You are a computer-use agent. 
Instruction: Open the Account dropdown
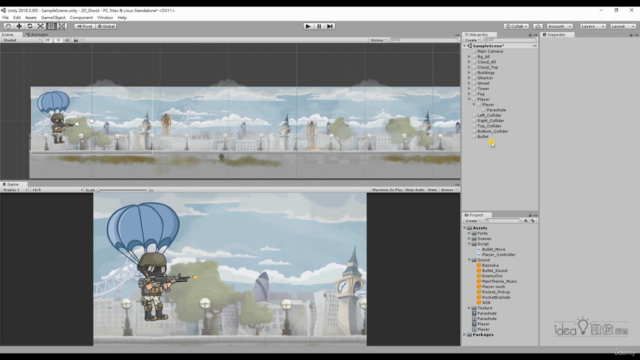tap(560, 26)
